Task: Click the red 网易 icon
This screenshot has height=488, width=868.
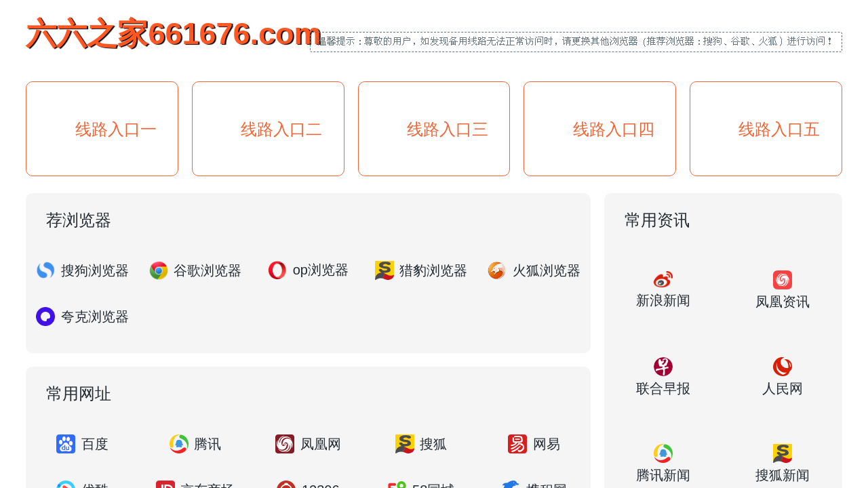Action: (517, 444)
